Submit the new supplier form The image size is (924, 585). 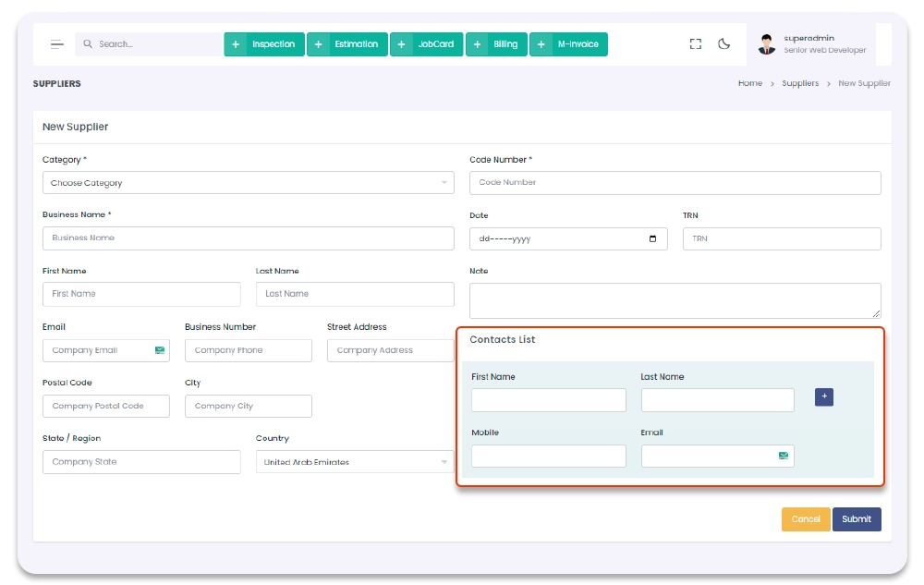click(857, 519)
